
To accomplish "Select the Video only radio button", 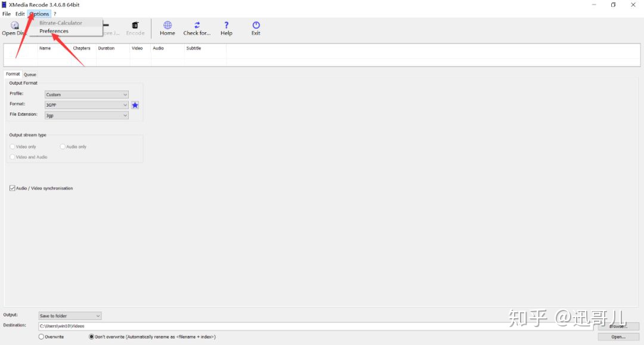I will [13, 147].
